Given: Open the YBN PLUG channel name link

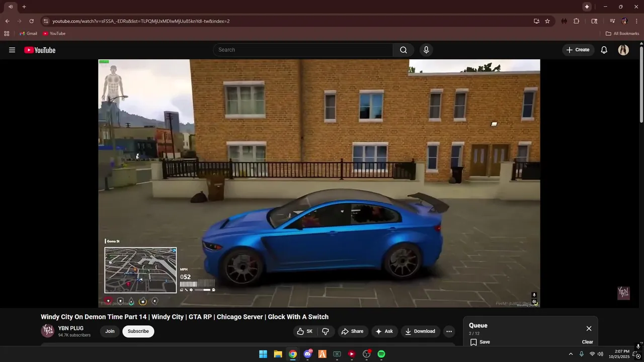Looking at the screenshot, I should click(71, 328).
